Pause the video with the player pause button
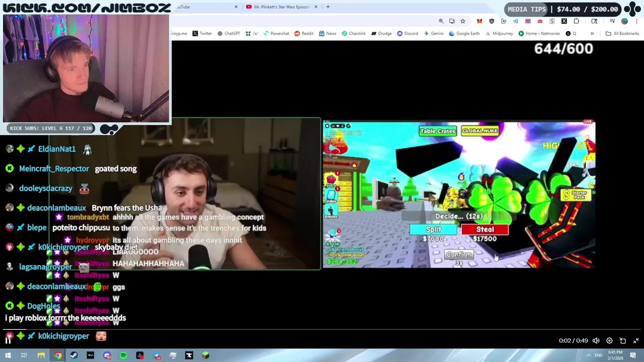Viewport: 644px width, 362px height. point(8,340)
